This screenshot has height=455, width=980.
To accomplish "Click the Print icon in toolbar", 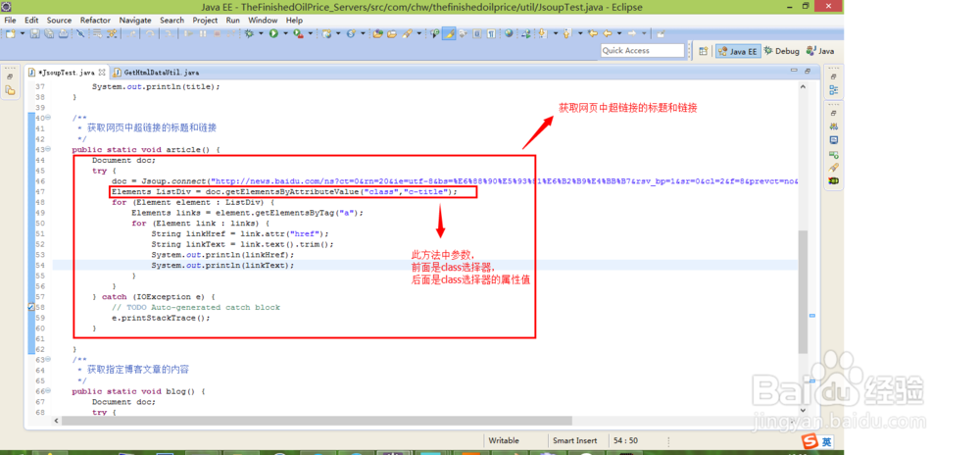I will (63, 33).
